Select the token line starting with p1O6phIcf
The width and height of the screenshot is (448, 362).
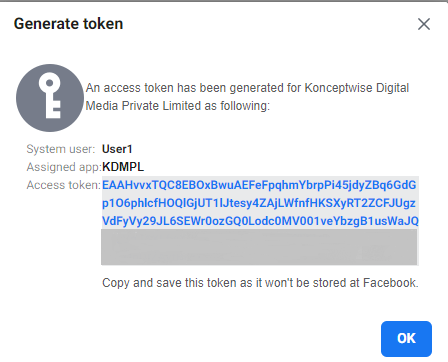[x=259, y=203]
